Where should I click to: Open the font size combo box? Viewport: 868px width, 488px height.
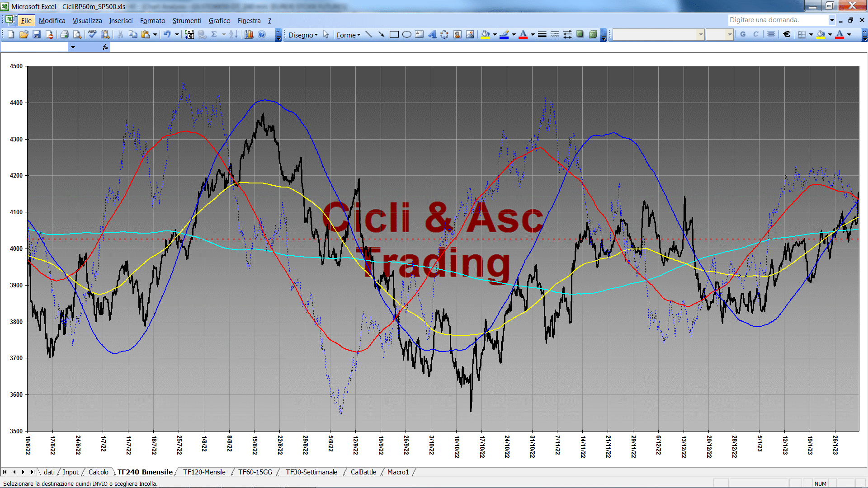(x=719, y=34)
